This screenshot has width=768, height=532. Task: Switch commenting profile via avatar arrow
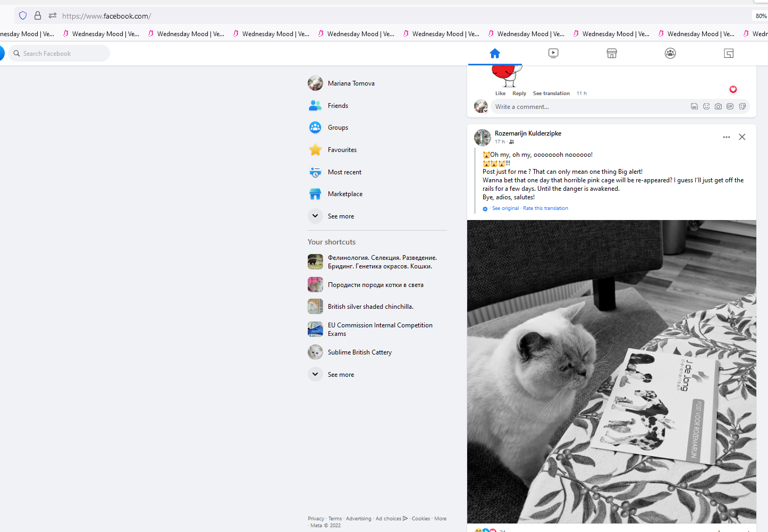pos(485,111)
